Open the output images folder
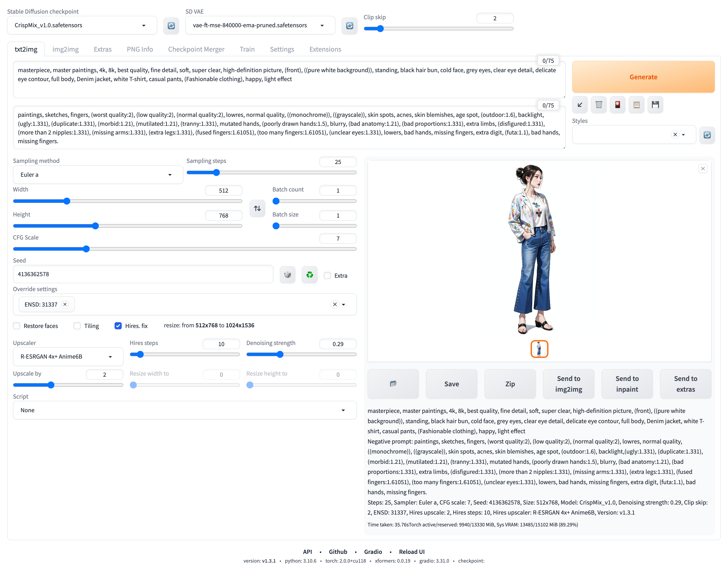This screenshot has width=728, height=576. click(393, 384)
